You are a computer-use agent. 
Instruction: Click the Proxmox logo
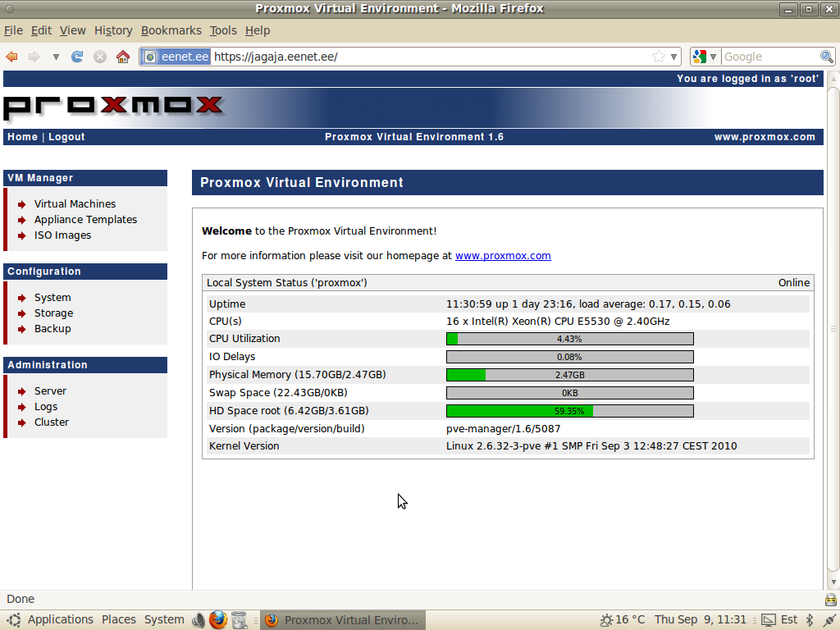coord(113,107)
